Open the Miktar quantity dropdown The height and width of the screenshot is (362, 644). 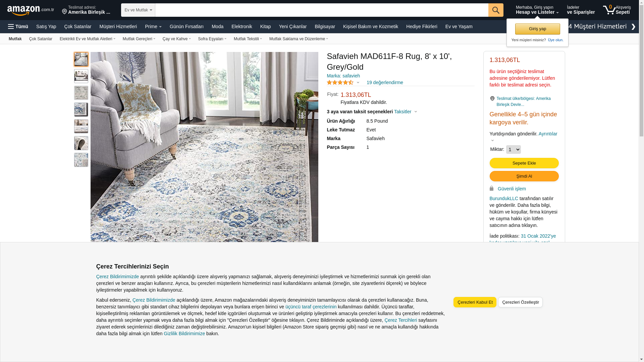[514, 149]
